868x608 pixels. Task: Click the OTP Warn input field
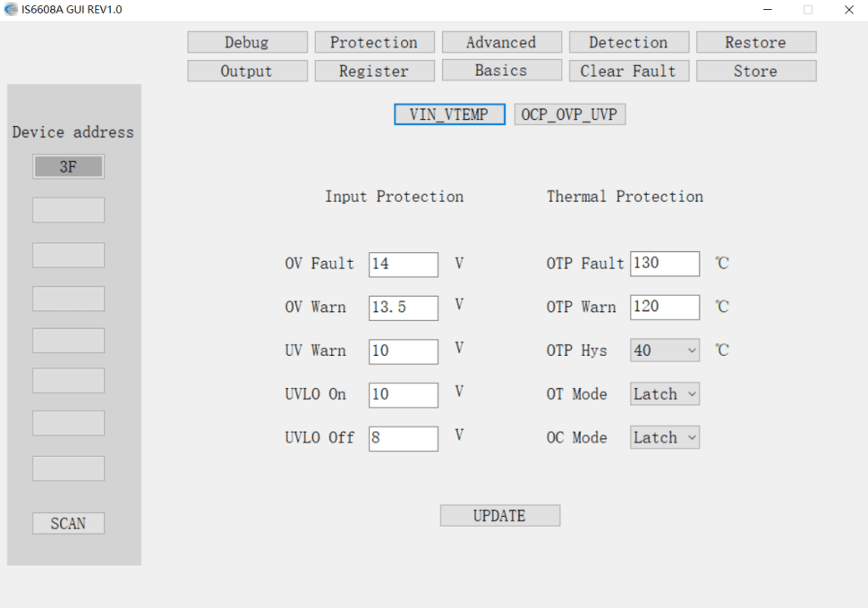click(x=665, y=307)
